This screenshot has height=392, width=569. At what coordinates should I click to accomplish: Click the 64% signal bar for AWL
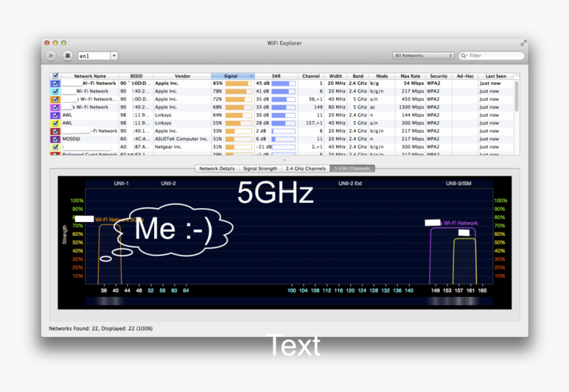pos(238,115)
